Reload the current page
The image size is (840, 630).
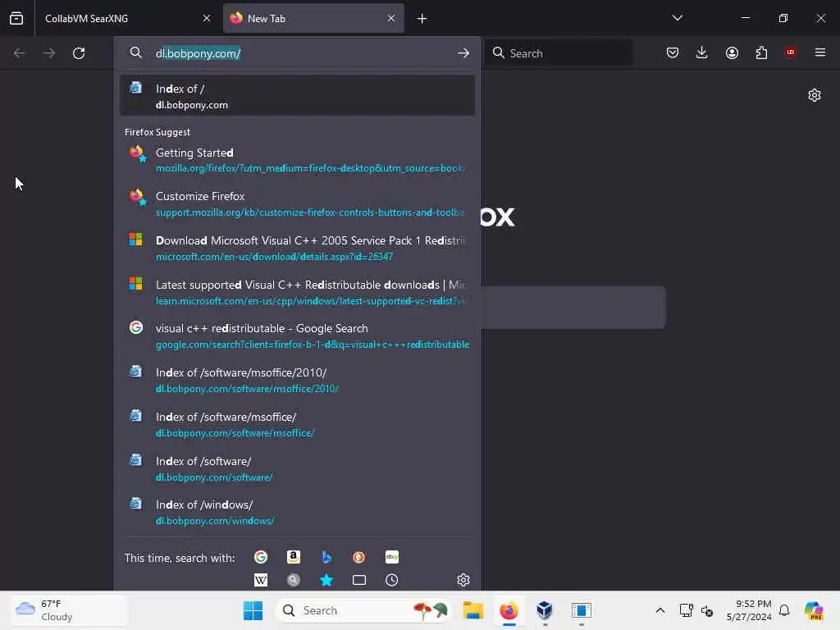coord(79,53)
